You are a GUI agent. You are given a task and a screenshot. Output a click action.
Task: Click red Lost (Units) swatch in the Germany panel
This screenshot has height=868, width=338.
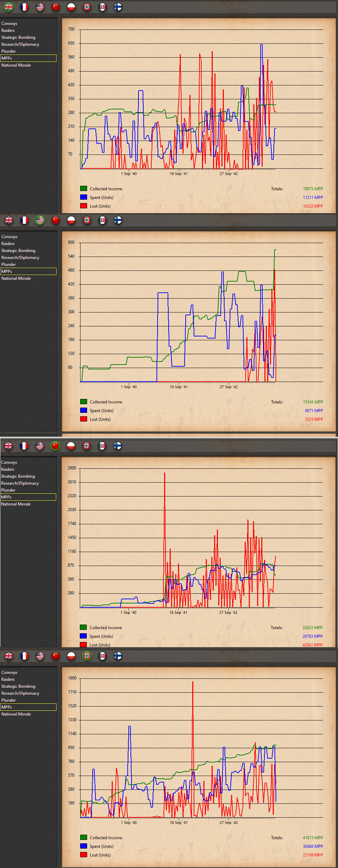[84, 855]
